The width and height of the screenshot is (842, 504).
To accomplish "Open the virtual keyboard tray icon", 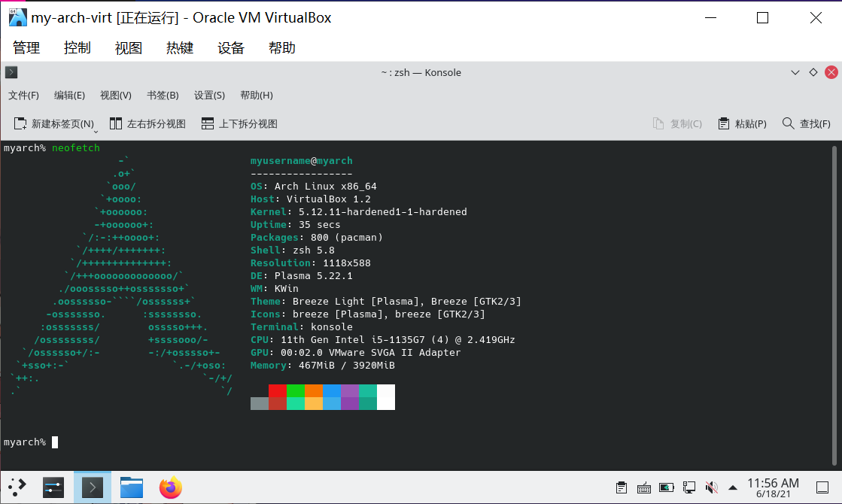I will click(644, 487).
